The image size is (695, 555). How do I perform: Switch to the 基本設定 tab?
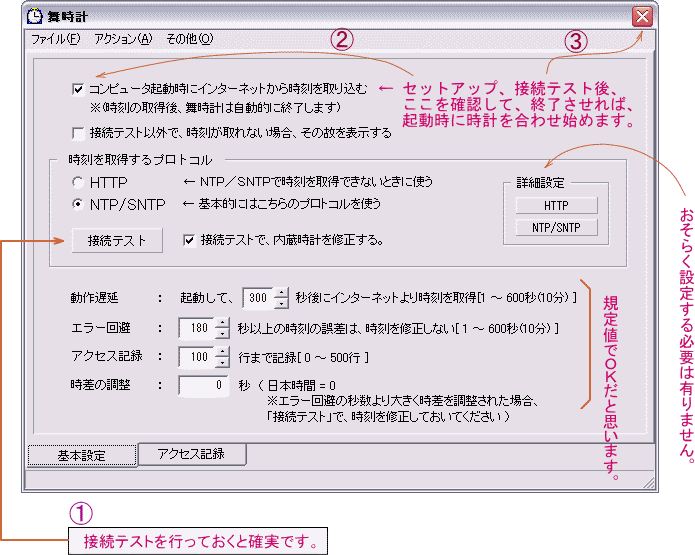81,456
